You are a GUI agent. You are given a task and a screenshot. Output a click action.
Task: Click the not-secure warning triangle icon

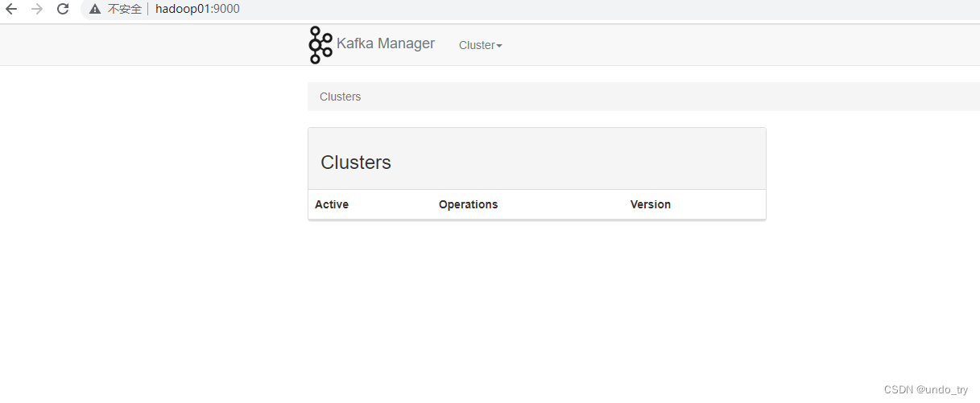[x=95, y=10]
